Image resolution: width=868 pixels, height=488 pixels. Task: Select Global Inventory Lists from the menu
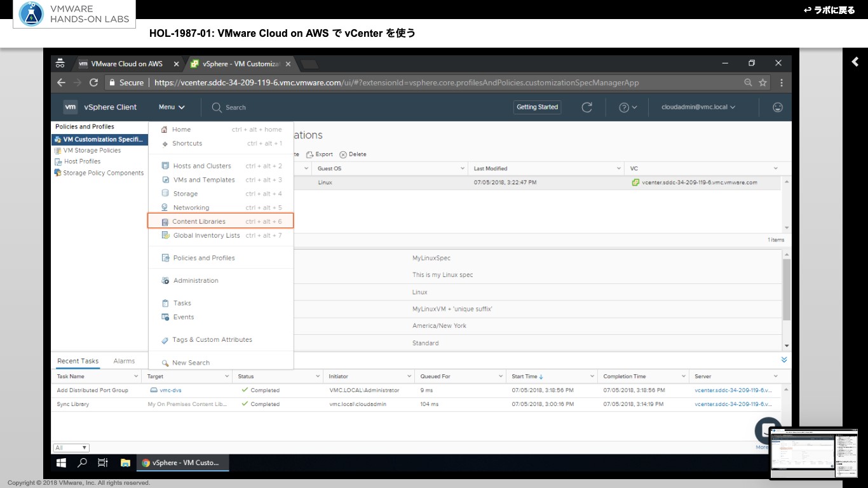pyautogui.click(x=220, y=235)
